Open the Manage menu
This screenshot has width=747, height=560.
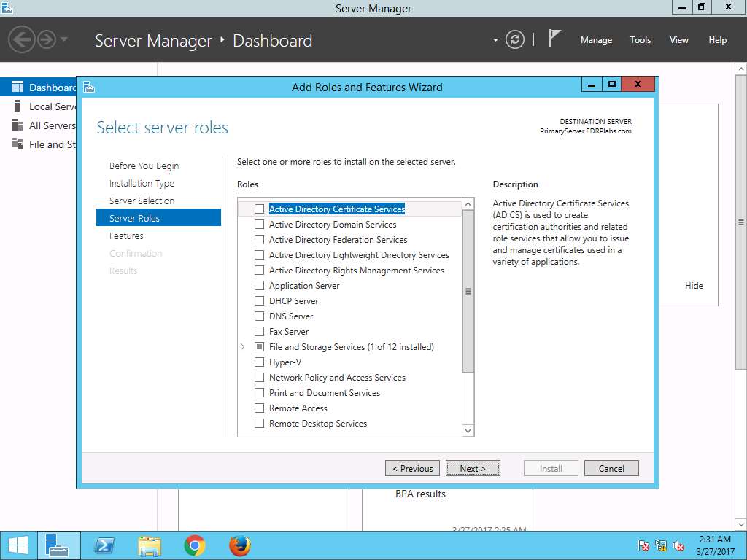click(x=596, y=40)
